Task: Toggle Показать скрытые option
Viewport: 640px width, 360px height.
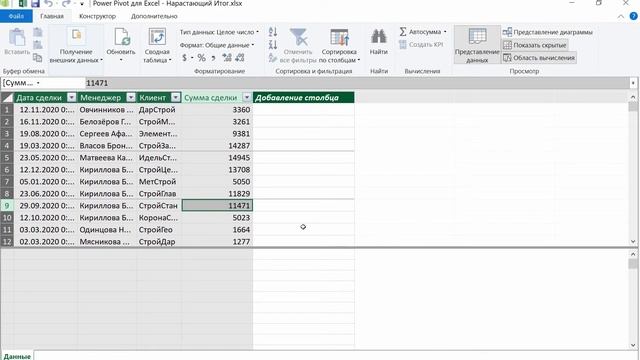Action: 535,45
